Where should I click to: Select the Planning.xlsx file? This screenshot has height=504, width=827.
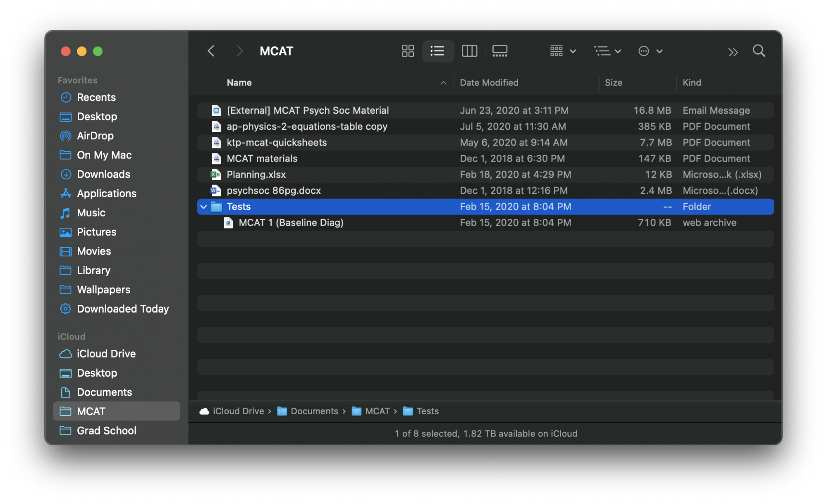click(x=256, y=174)
